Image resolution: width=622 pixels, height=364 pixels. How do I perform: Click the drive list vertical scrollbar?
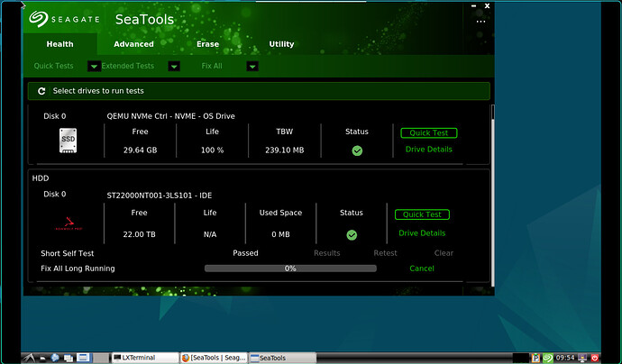coord(493,196)
